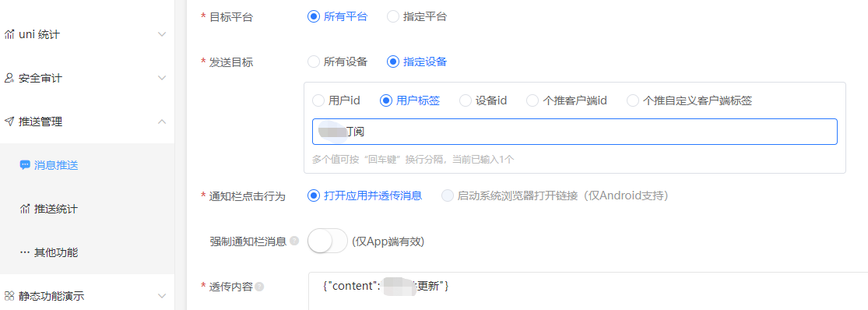The image size is (868, 310).
Task: Expand the uni 统计 menu chevron
Action: [x=162, y=34]
